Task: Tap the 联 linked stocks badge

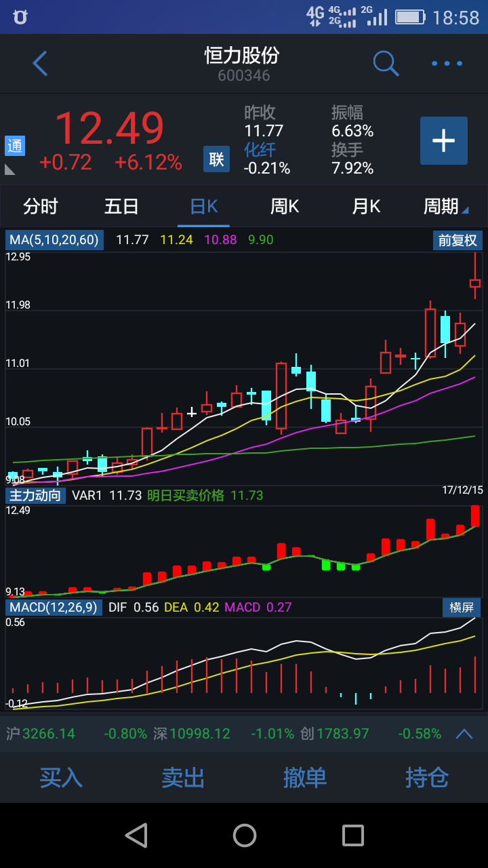Action: point(216,159)
